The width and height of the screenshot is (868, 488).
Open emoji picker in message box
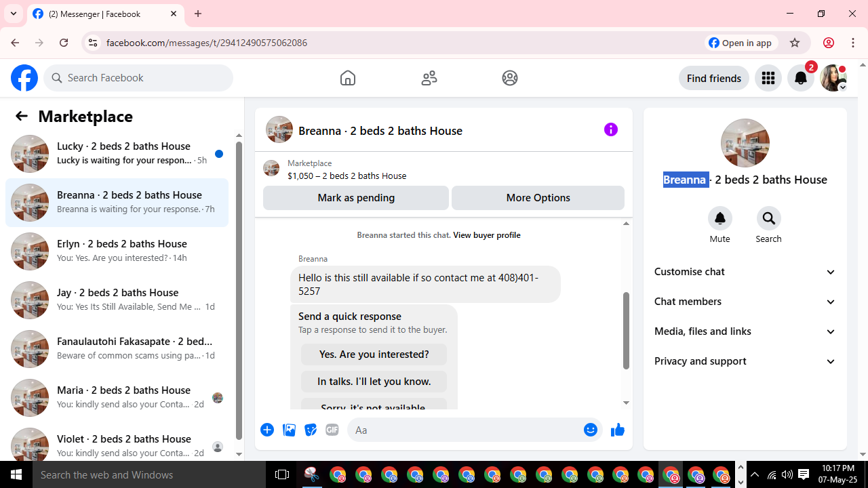coord(591,430)
